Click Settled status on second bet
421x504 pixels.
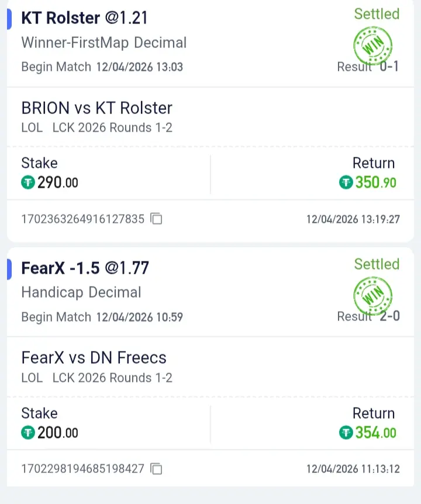[377, 264]
